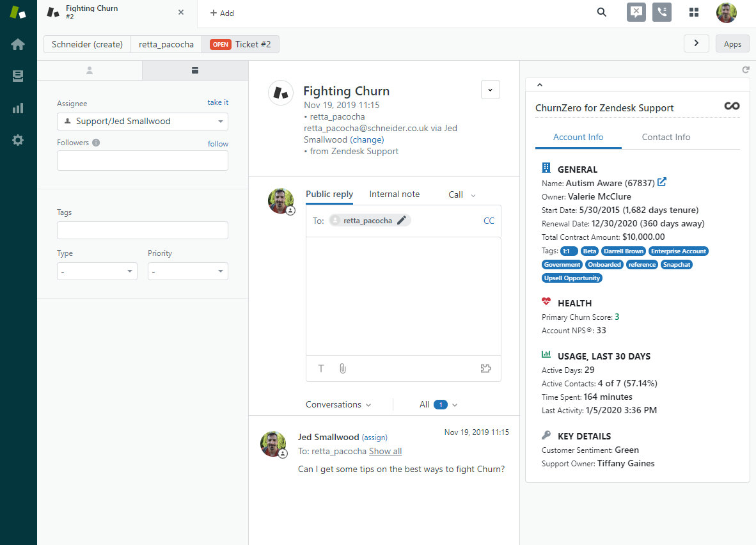
Task: Attach a file with paperclip icon
Action: coord(343,368)
